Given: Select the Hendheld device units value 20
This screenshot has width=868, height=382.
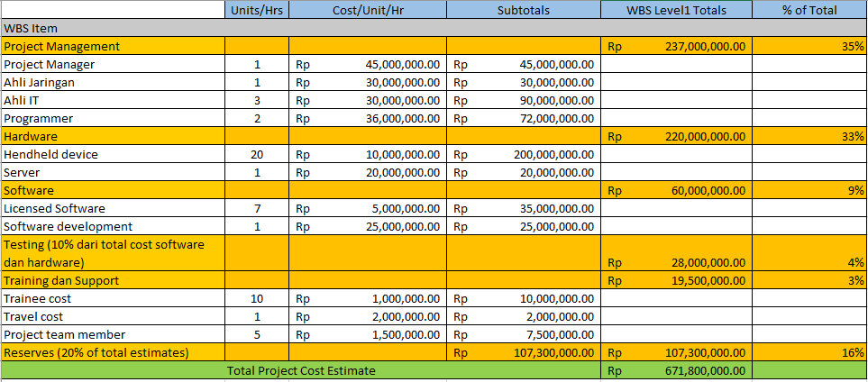Looking at the screenshot, I should 257,154.
